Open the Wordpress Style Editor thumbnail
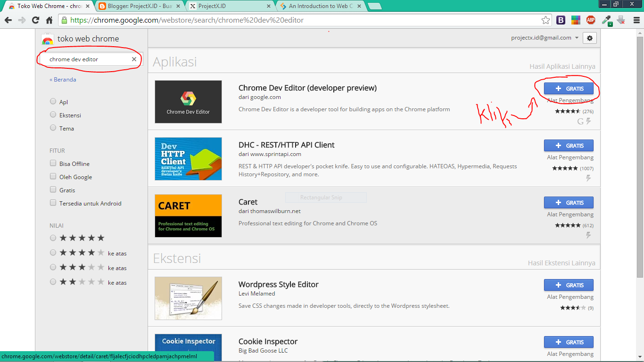This screenshot has height=362, width=644. pos(188,298)
